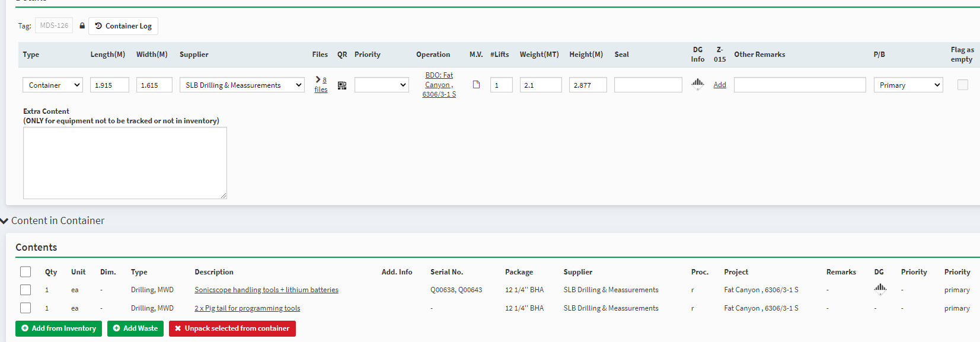Collapse the Content in Container section
Image resolution: width=980 pixels, height=342 pixels.
[5, 221]
